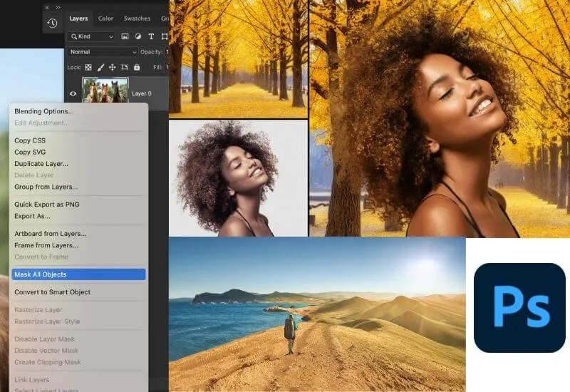Click the yellow tree avenue photo

(239, 59)
